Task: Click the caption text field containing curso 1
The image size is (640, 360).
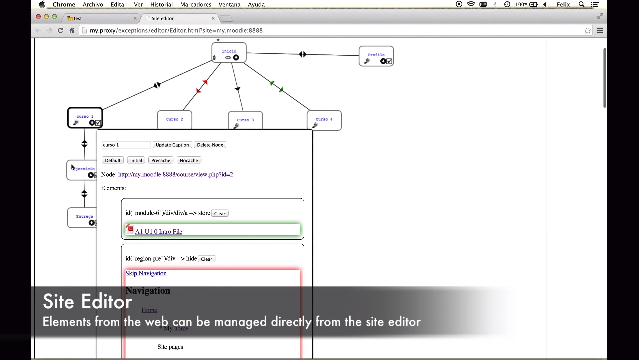Action: click(126, 145)
